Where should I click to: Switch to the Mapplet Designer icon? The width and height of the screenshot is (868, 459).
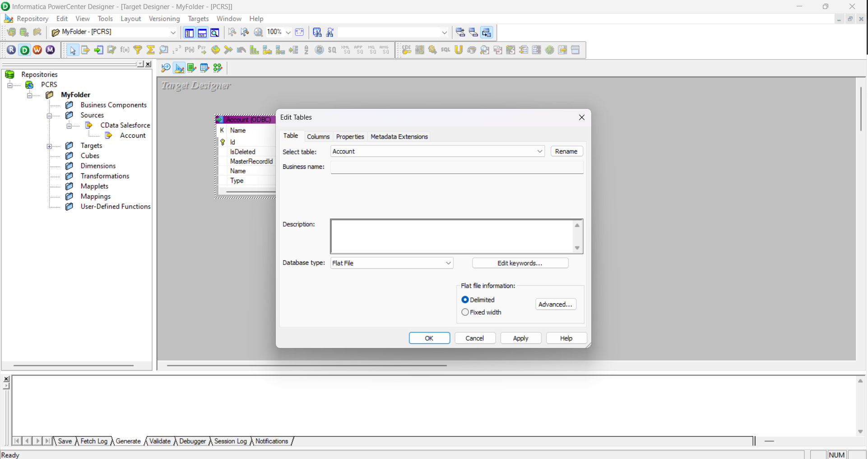204,68
